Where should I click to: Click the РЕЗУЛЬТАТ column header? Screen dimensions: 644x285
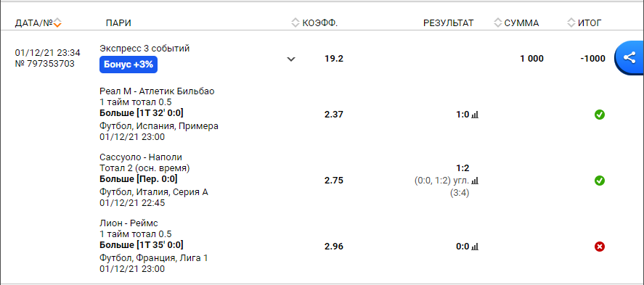449,23
